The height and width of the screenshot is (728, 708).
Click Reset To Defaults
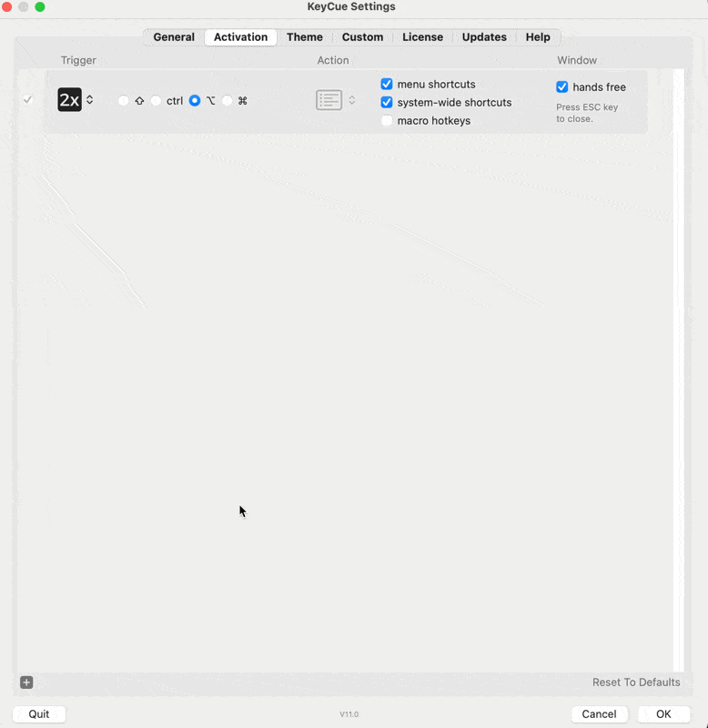click(x=636, y=682)
